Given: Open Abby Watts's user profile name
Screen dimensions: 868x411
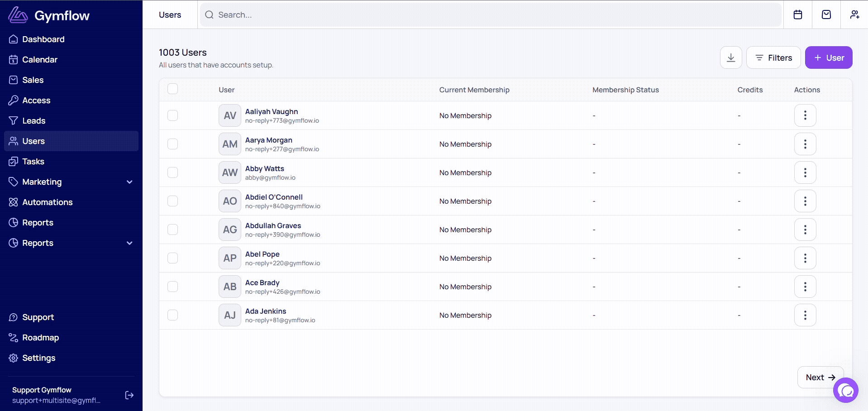Looking at the screenshot, I should (x=265, y=168).
